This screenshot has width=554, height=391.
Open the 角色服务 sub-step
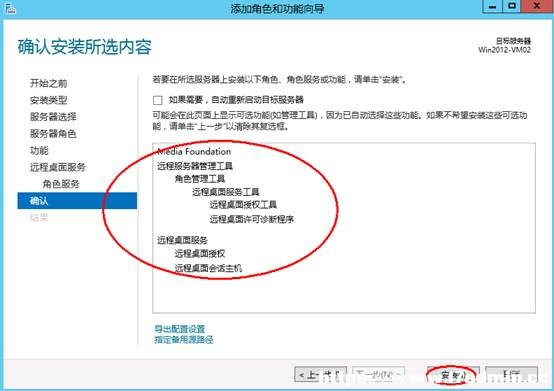(61, 184)
